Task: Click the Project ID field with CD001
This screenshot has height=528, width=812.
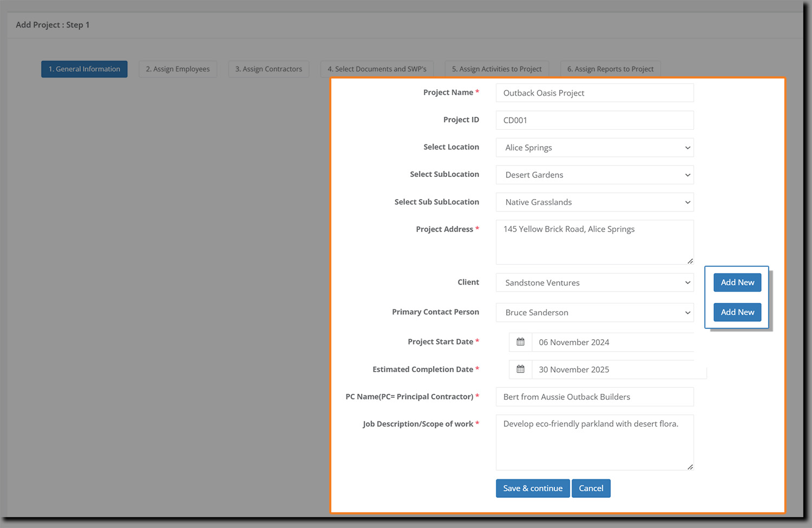Action: point(594,120)
